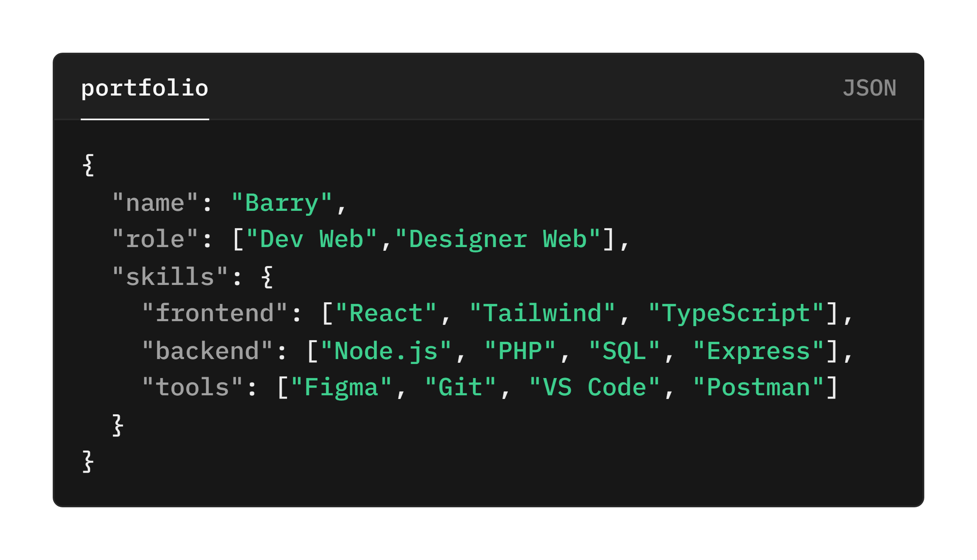
Task: Click the "frontend" key
Action: (x=215, y=313)
